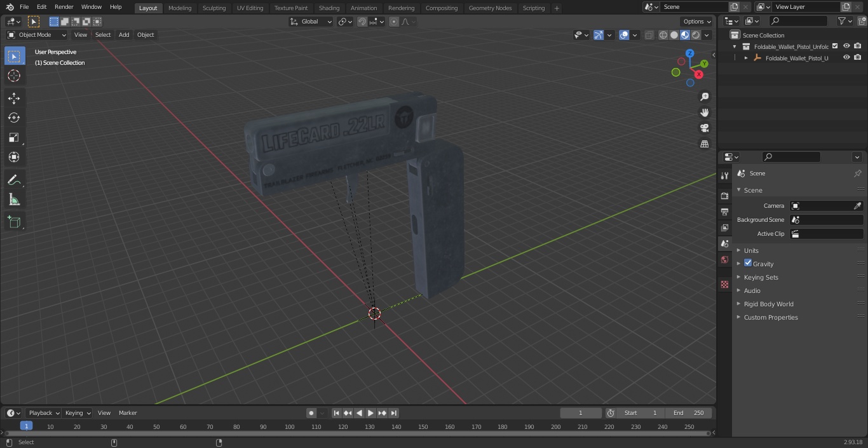Switch to the Modeling workspace tab
868x448 pixels.
click(x=180, y=8)
